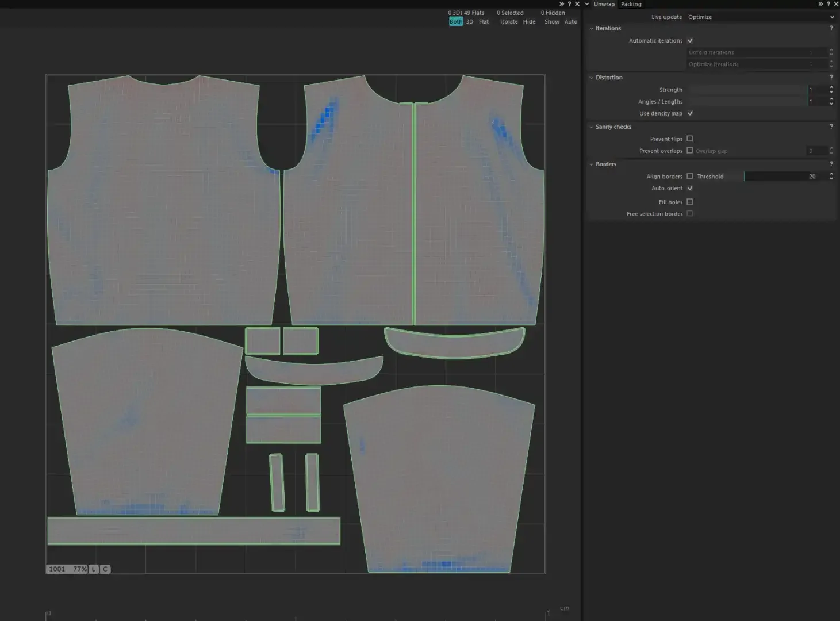Click the double-arrow icon on the Unwrap panel

click(x=821, y=4)
